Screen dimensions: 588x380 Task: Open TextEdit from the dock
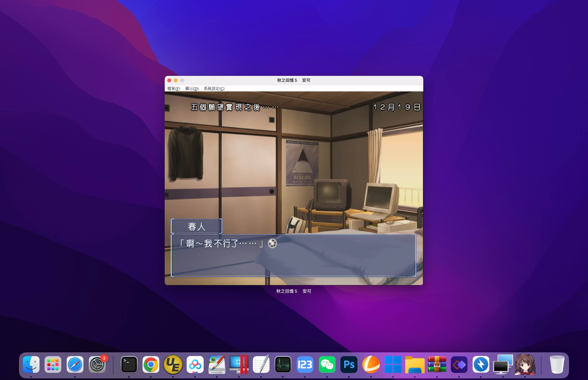point(261,364)
